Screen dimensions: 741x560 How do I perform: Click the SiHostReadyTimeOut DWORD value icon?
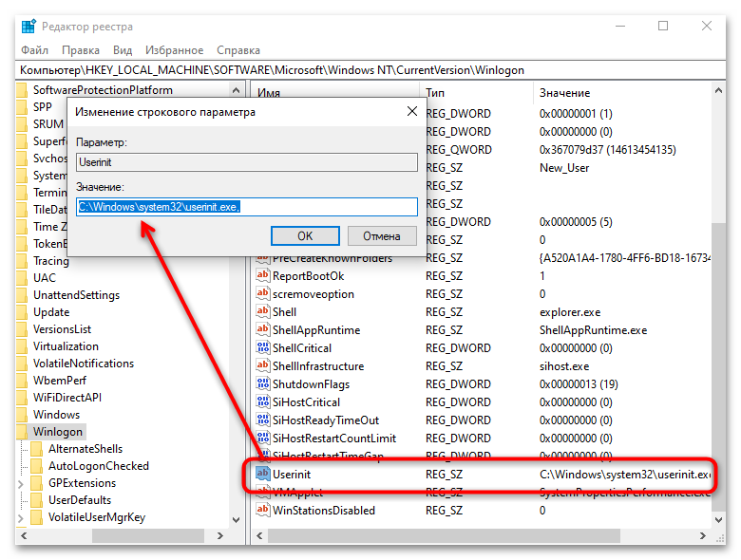[263, 420]
